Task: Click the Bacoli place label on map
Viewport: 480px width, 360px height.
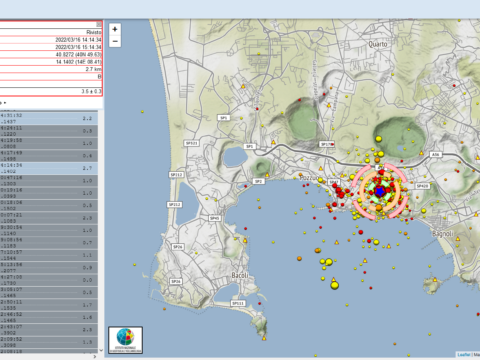Action: pos(240,275)
